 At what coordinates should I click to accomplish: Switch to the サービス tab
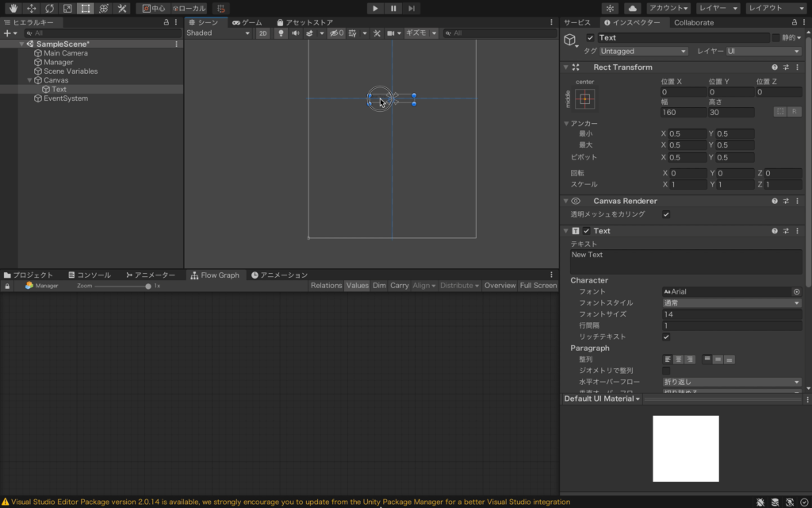click(x=577, y=22)
